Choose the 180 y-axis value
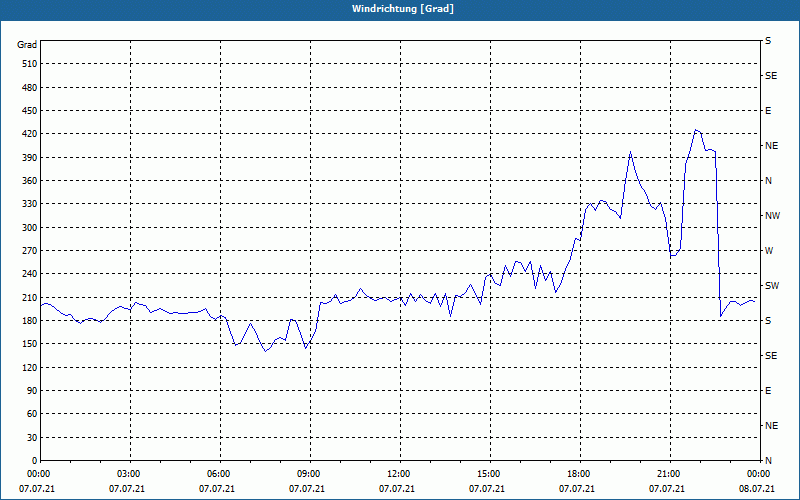Screen dimensions: 800x500 [30, 321]
